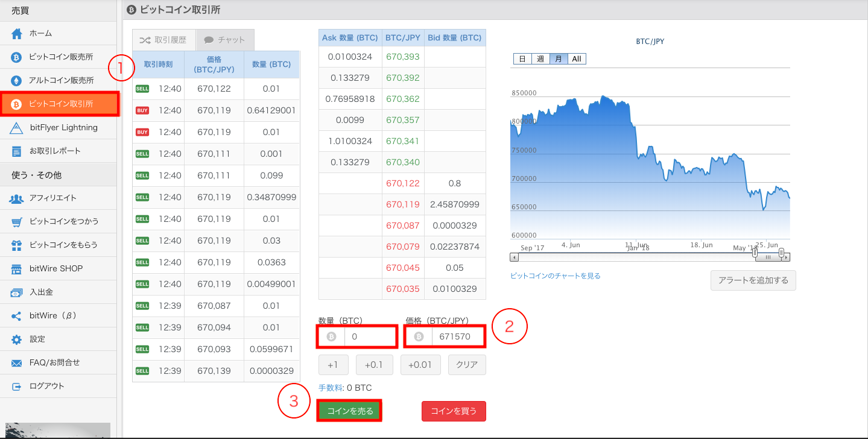Click chart range slider right handle
This screenshot has width=868, height=439.
(781, 253)
